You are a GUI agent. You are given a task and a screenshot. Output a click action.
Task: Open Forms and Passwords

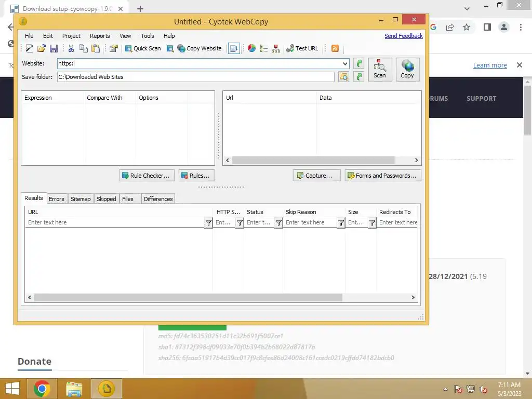[383, 176]
